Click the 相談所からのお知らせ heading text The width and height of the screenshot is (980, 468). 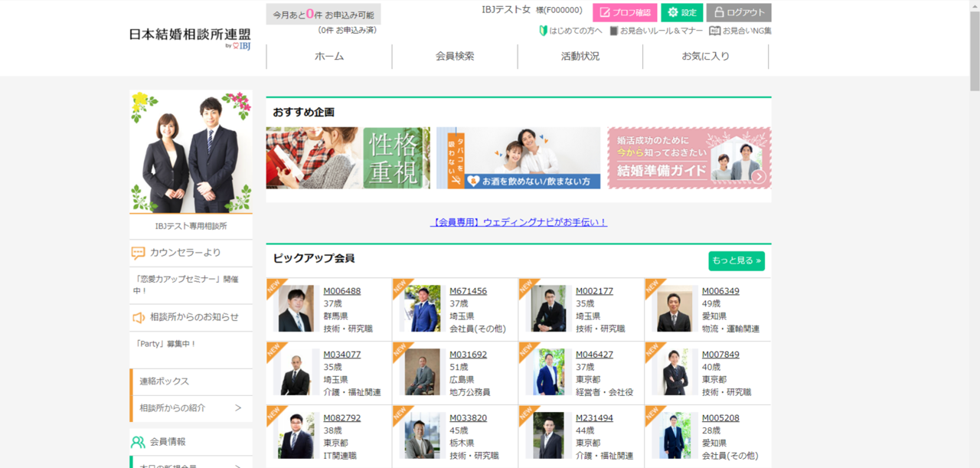click(194, 317)
